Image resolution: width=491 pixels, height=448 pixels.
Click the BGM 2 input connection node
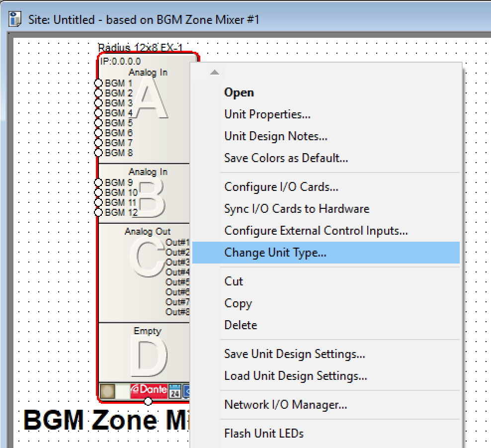(98, 93)
